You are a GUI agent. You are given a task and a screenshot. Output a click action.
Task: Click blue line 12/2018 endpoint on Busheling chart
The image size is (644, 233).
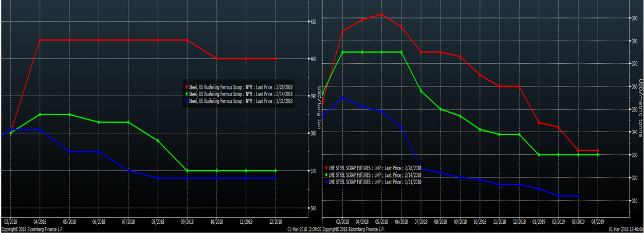coord(276,178)
